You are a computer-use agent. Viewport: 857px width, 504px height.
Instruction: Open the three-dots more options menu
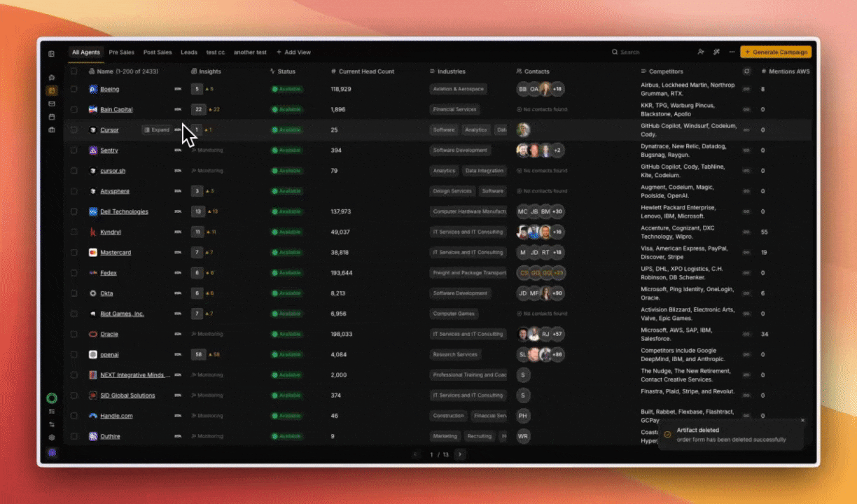point(732,52)
